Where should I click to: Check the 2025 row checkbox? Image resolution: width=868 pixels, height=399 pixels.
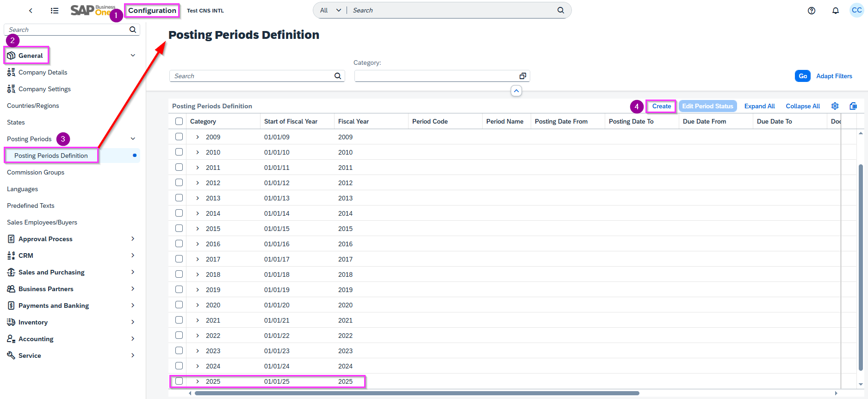[179, 381]
